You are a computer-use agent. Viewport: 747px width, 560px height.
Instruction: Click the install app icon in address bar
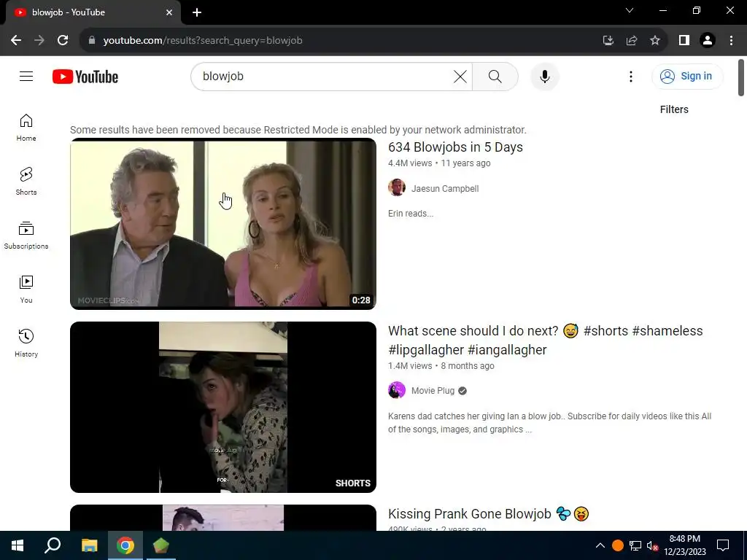[608, 41]
